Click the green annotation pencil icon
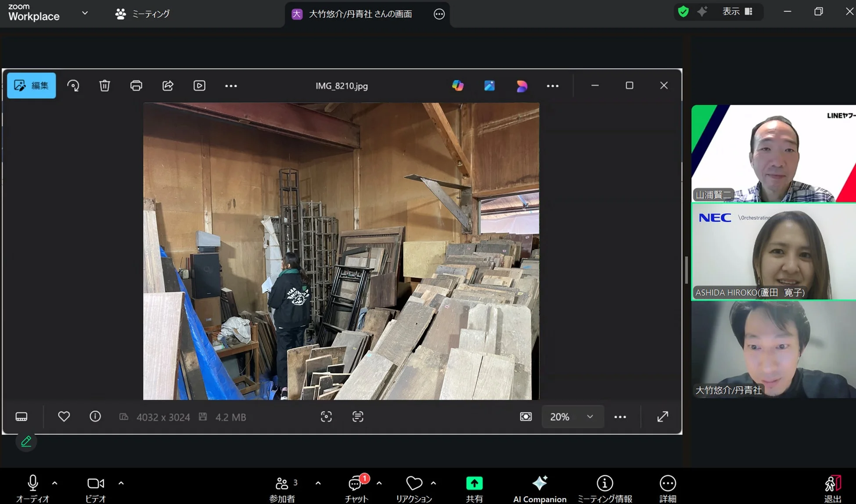Viewport: 856px width, 504px height. click(x=26, y=441)
